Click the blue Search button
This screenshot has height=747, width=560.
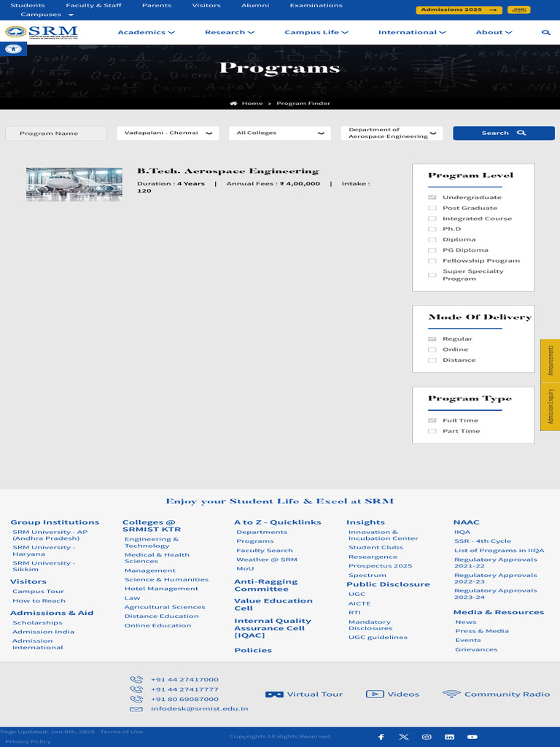503,133
